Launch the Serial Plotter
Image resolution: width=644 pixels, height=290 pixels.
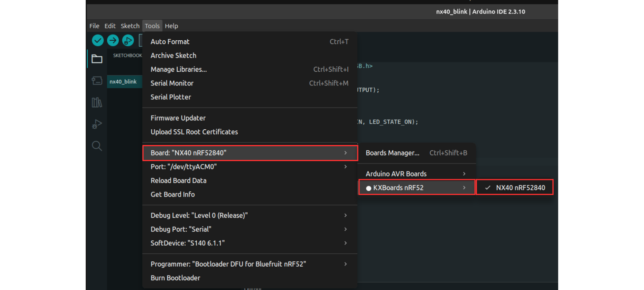coord(250,97)
